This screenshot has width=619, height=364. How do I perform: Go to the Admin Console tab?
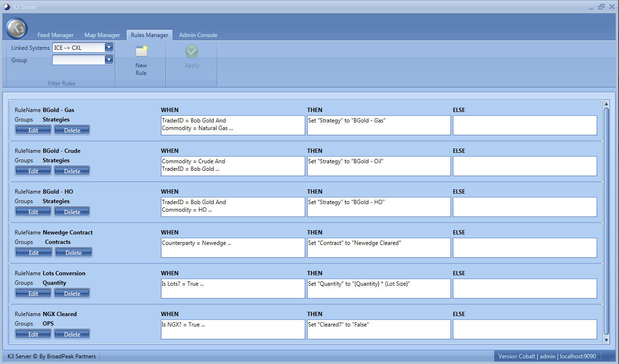(x=198, y=35)
